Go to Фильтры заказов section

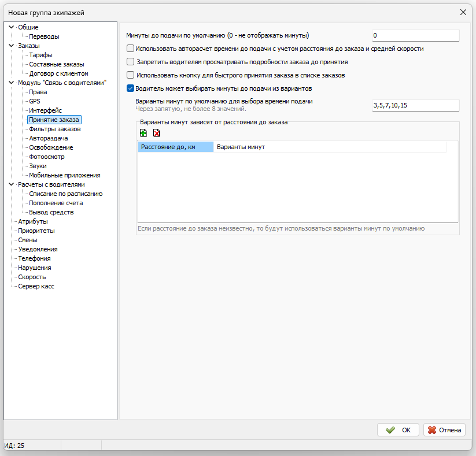click(54, 129)
